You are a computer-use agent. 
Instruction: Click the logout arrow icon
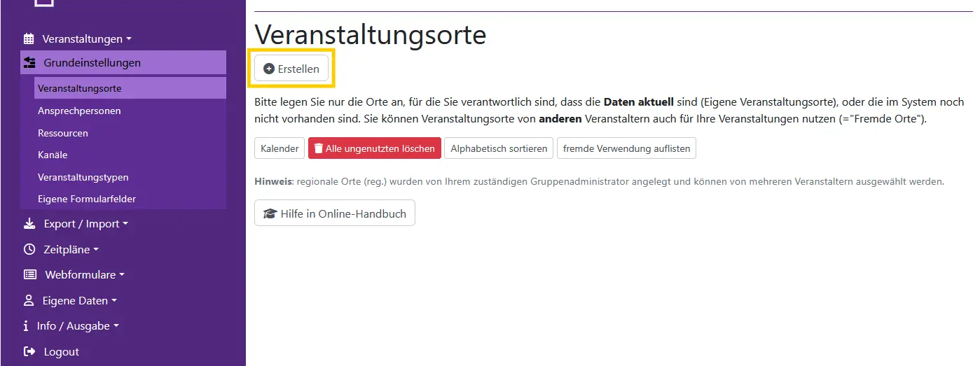29,352
